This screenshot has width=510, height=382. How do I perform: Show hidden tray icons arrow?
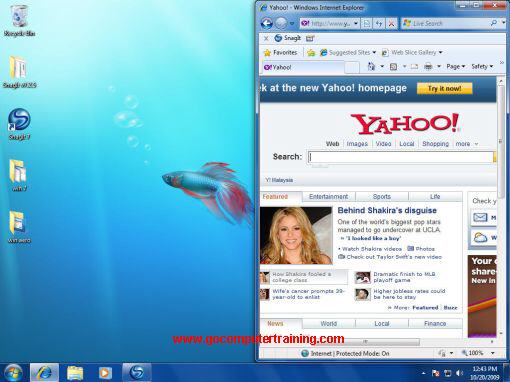click(423, 373)
